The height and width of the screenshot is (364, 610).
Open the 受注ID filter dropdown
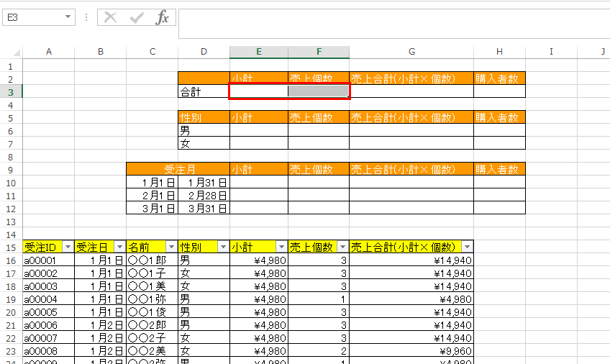[68, 247]
